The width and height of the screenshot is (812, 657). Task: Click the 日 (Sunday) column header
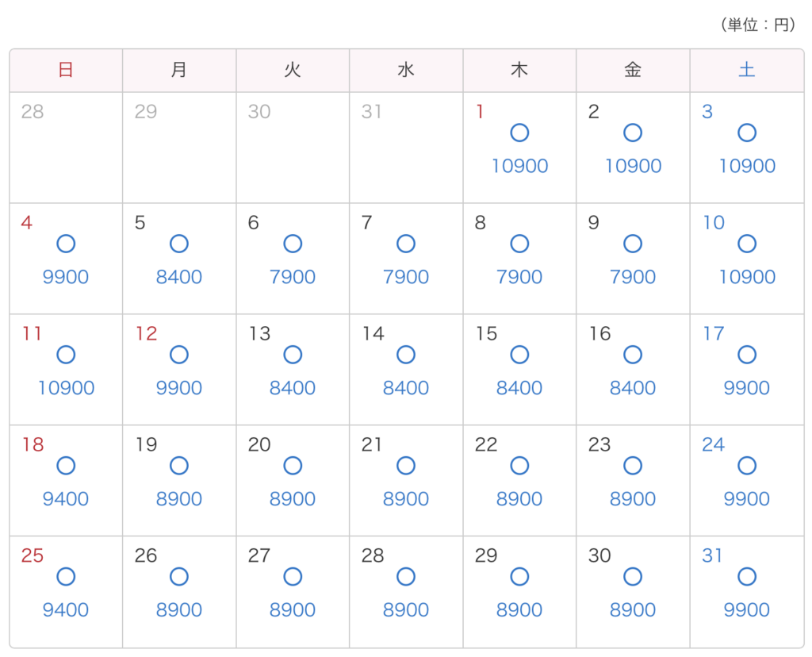[x=66, y=71]
